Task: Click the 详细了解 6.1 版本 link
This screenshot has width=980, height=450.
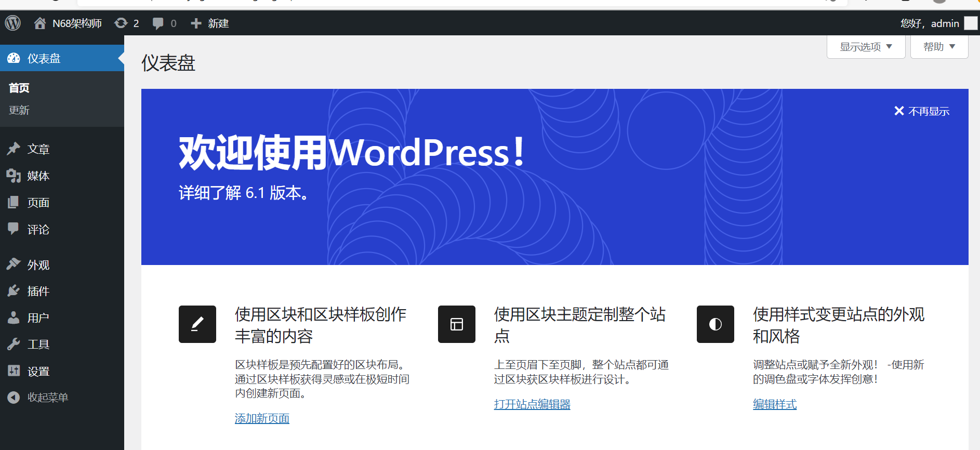Action: click(x=245, y=193)
